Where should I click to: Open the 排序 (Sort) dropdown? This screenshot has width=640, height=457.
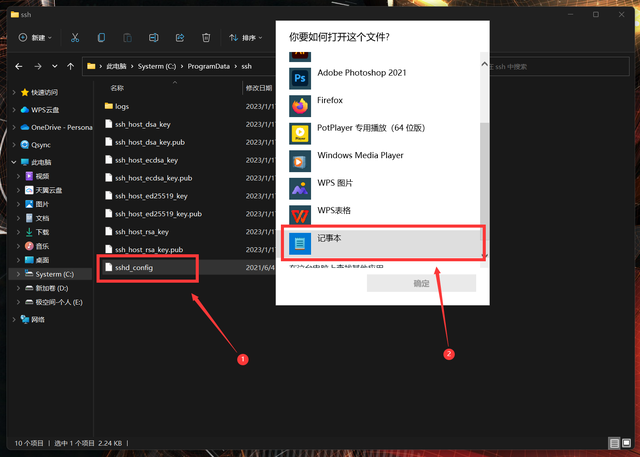point(245,38)
